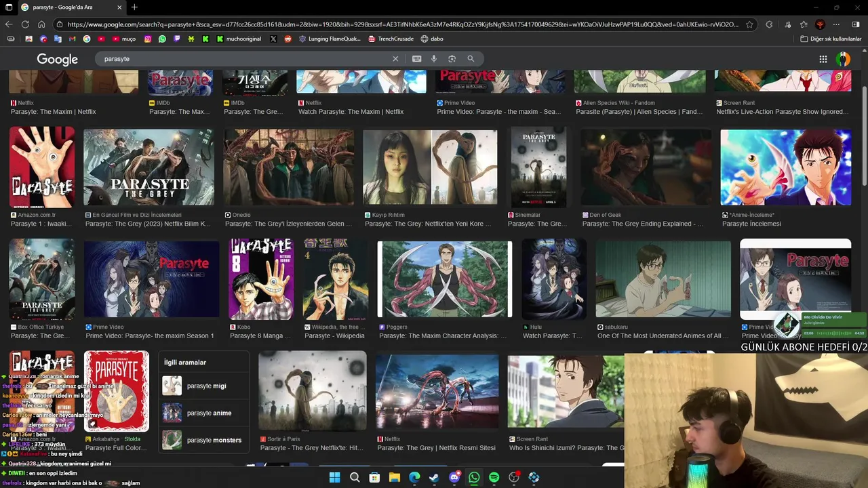
Task: Add this page to favorites star
Action: (749, 24)
